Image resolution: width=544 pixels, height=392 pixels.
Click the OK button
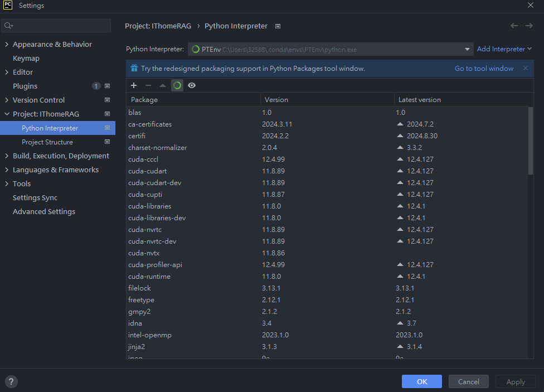[x=422, y=381]
